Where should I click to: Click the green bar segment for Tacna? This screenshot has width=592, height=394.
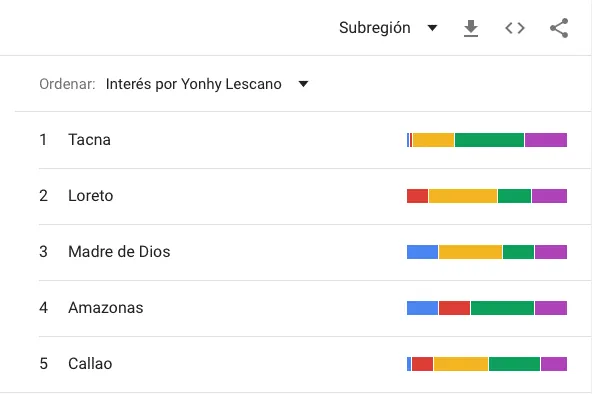pyautogui.click(x=489, y=140)
